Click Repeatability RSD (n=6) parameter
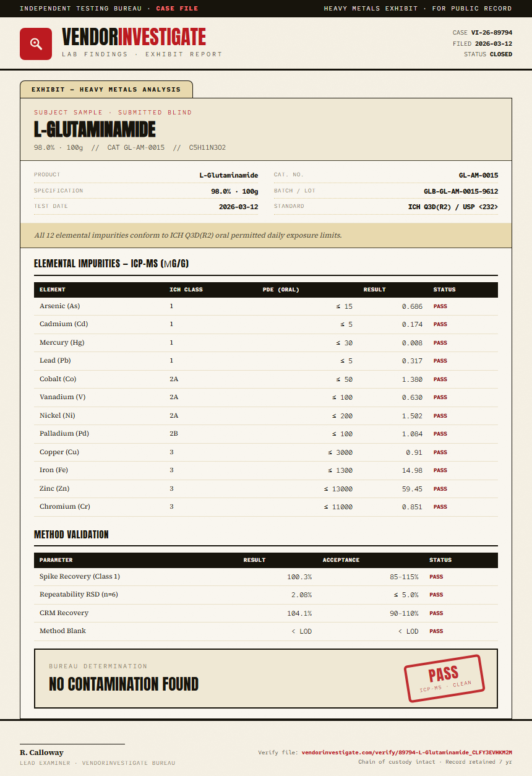This screenshot has width=532, height=776. 79,595
